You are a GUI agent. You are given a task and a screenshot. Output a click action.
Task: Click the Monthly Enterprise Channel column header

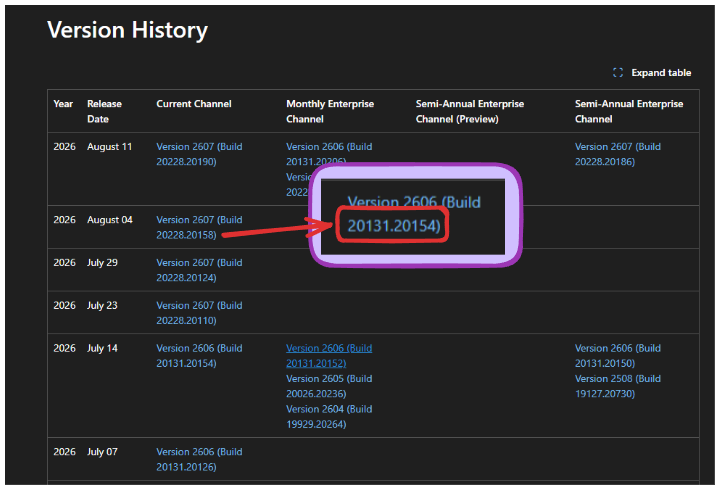pyautogui.click(x=330, y=111)
